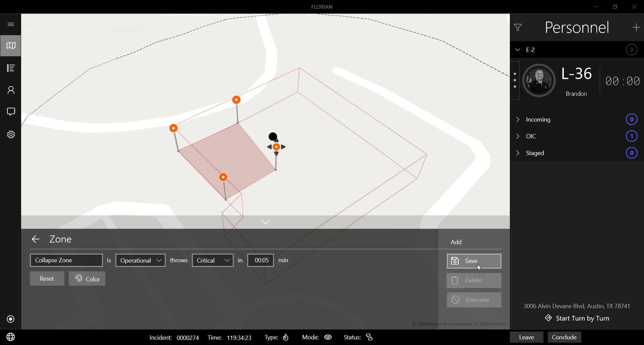This screenshot has width=644, height=345.
Task: Toggle the eye Mode indicator
Action: click(x=328, y=337)
